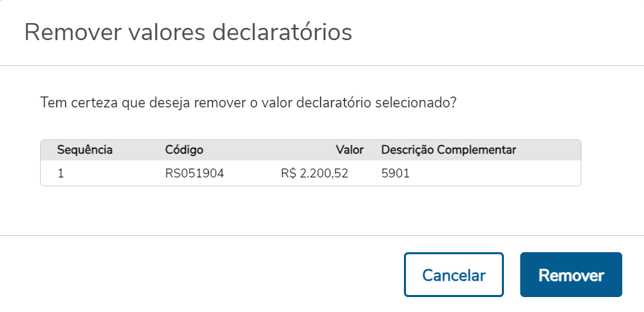644x312 pixels.
Task: Click the Valor column header
Action: (x=350, y=150)
